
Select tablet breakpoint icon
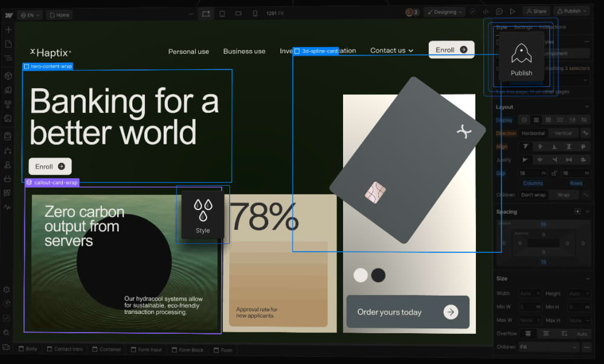click(222, 14)
